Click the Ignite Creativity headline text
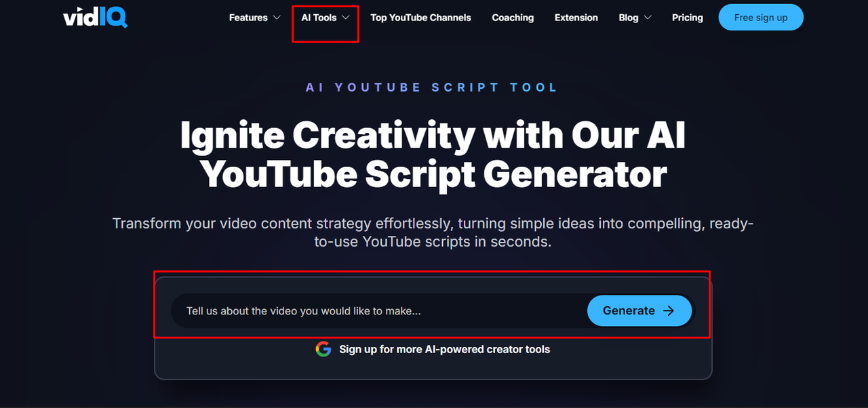The image size is (868, 408). 433,155
